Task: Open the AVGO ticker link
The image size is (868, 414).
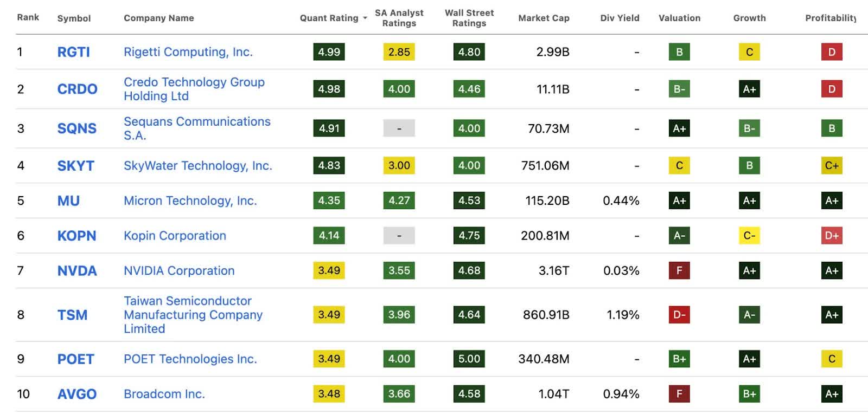Action: (77, 394)
